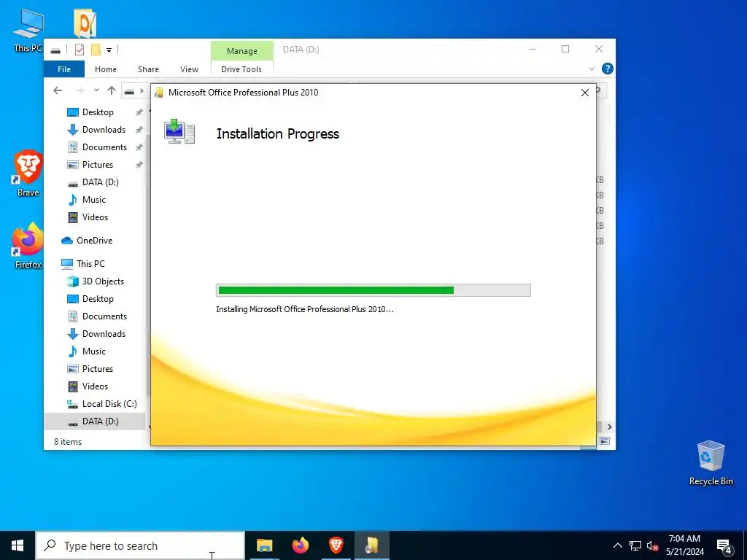Switch to the Home ribbon tab
747x560 pixels.
point(106,69)
